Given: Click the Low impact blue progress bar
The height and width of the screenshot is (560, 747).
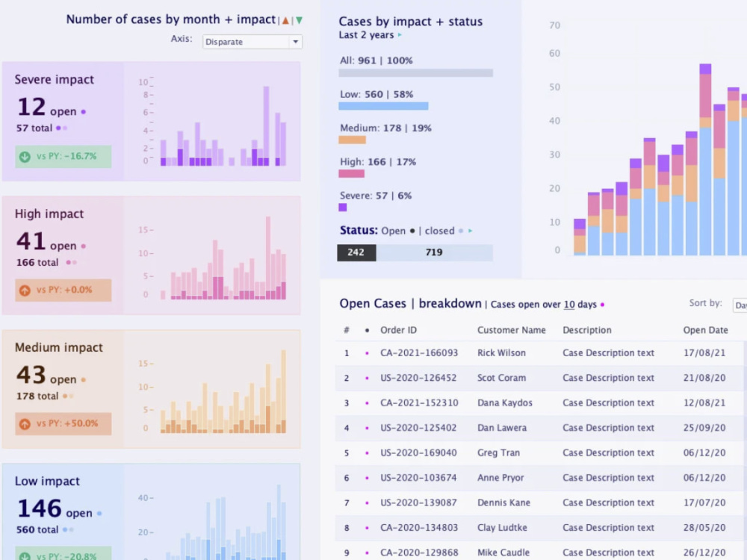Looking at the screenshot, I should pos(383,106).
